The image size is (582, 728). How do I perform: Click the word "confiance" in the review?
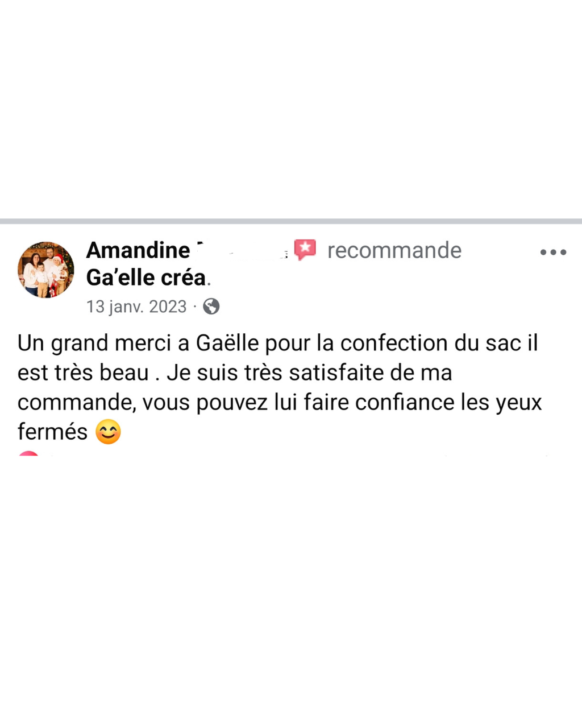pyautogui.click(x=405, y=402)
